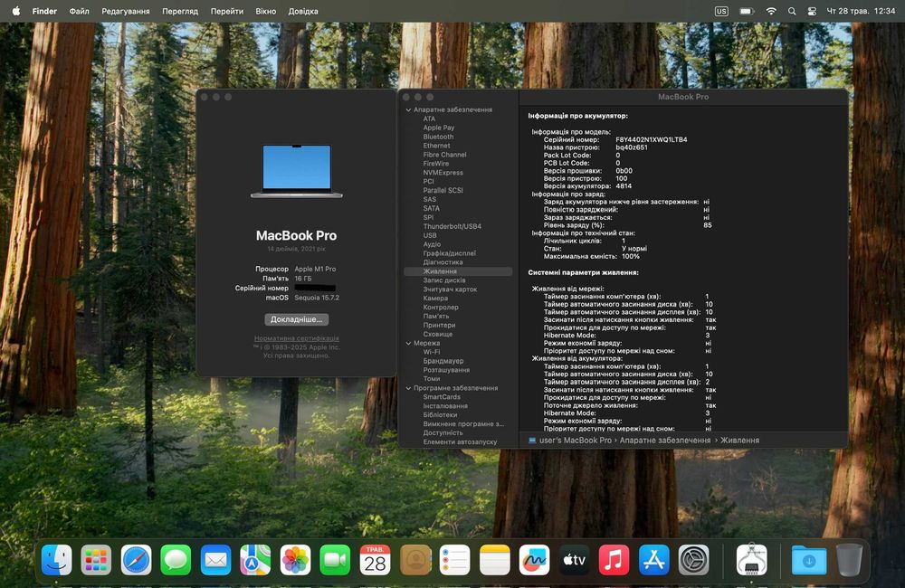The height and width of the screenshot is (588, 905).
Task: Open the Apple logo menu
Action: [16, 11]
